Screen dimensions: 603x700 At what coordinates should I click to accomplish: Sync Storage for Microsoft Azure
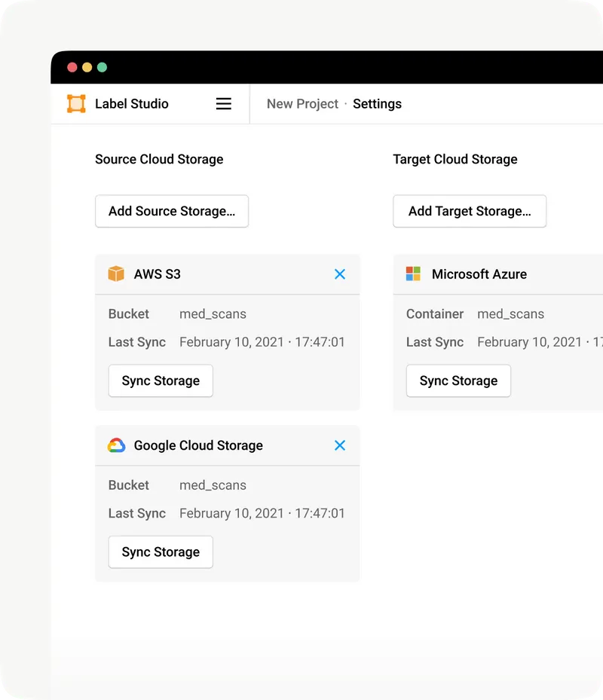click(x=458, y=381)
